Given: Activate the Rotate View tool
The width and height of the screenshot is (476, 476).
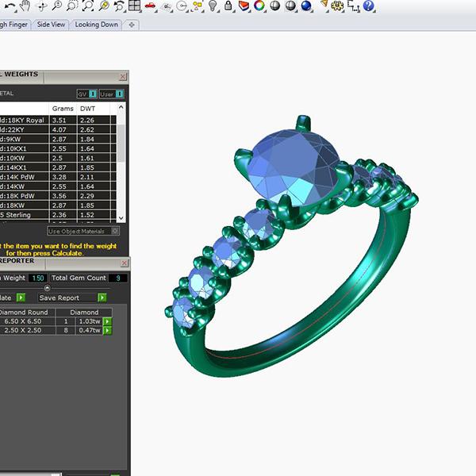Looking at the screenshot, I should (41, 6).
